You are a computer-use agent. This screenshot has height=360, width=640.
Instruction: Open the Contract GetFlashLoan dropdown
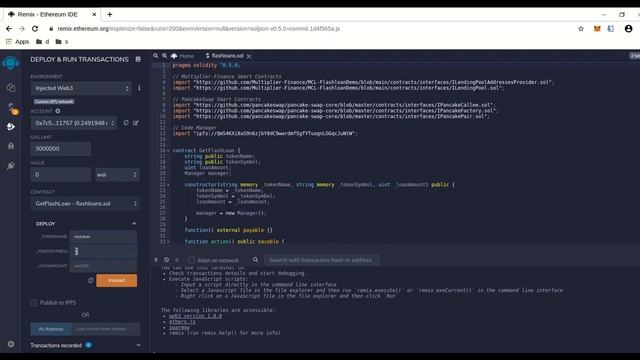click(x=85, y=204)
